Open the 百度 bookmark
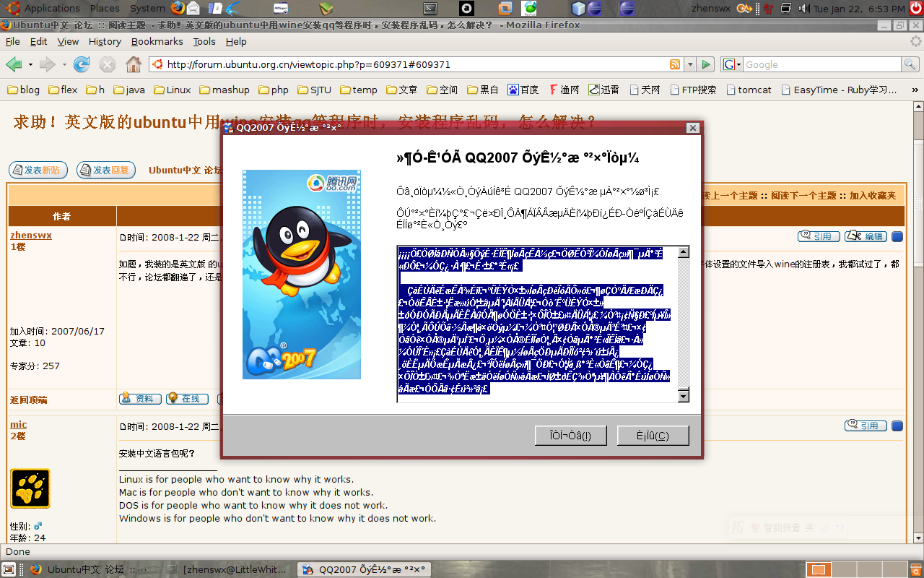 523,90
